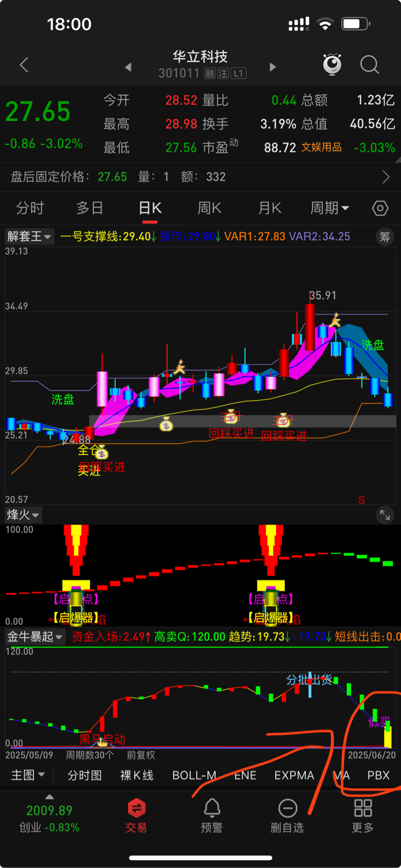Switch to previous stock with left triangle
This screenshot has width=401, height=868.
click(128, 67)
